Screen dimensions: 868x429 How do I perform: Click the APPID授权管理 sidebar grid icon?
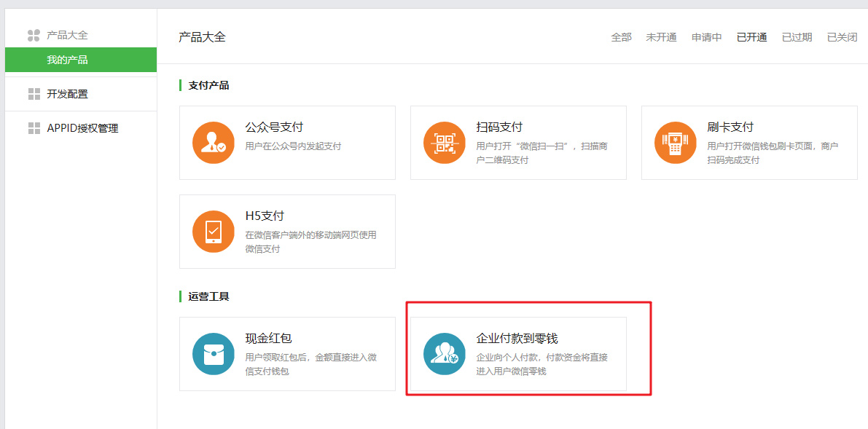[34, 128]
